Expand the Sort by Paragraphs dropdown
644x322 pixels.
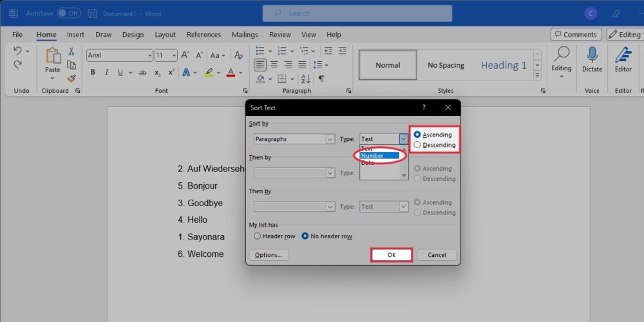[330, 139]
